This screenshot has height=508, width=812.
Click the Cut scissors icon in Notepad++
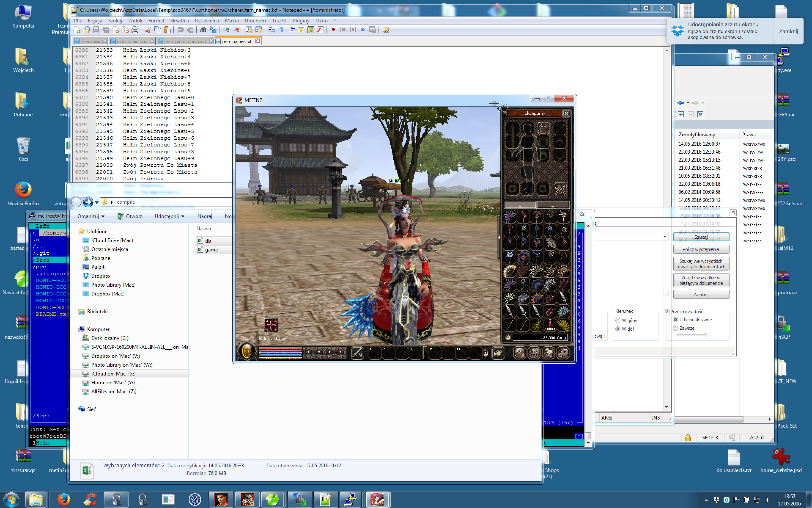click(148, 30)
